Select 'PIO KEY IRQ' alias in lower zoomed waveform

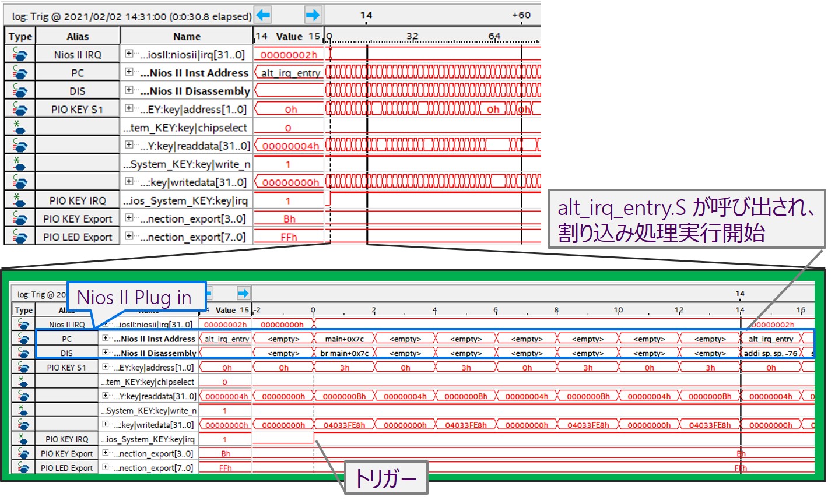(x=67, y=439)
